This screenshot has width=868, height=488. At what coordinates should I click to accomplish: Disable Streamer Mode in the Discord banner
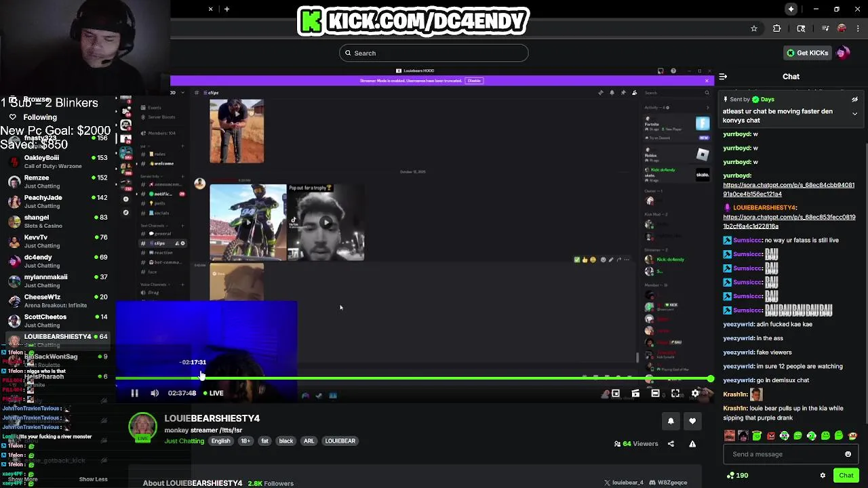pos(474,81)
